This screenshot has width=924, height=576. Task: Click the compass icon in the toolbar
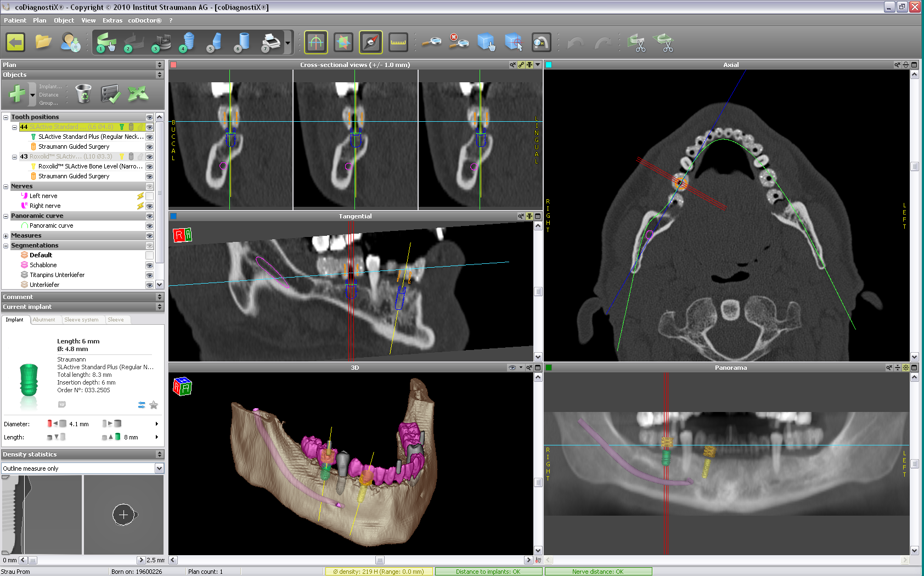tap(371, 42)
